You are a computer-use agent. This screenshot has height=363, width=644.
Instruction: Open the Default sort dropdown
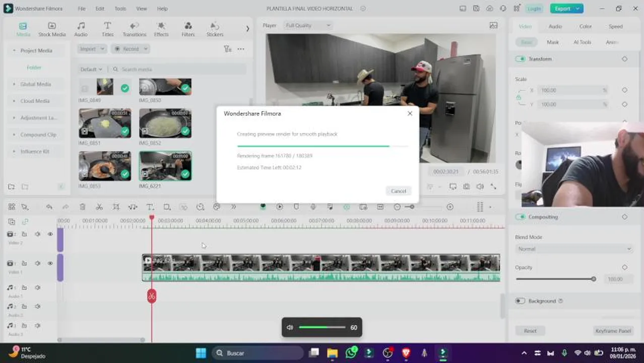coord(91,69)
